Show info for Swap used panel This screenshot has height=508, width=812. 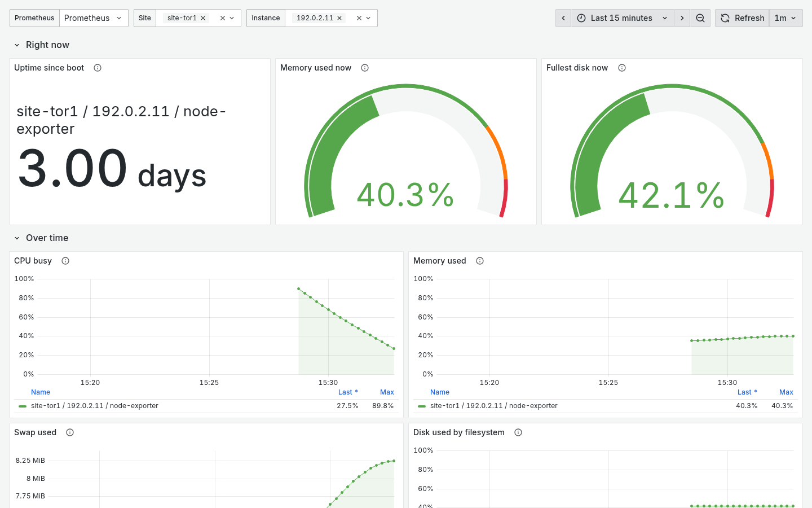(70, 432)
